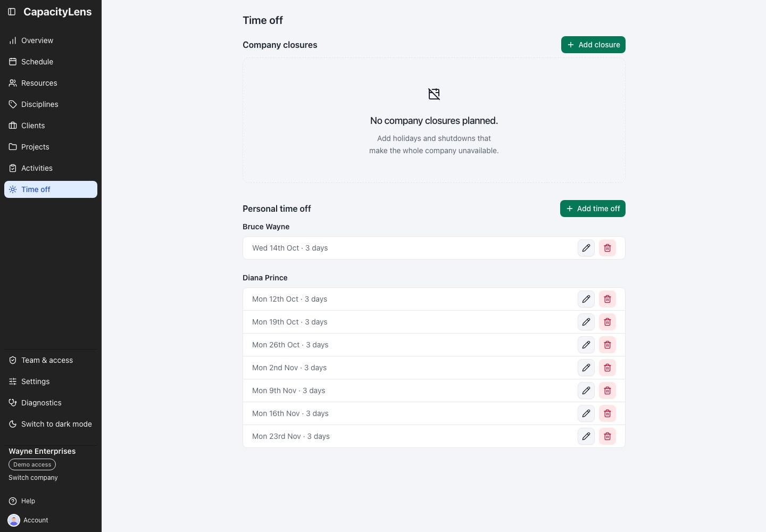Click the Demo access badge
This screenshot has width=766, height=532.
[32, 464]
